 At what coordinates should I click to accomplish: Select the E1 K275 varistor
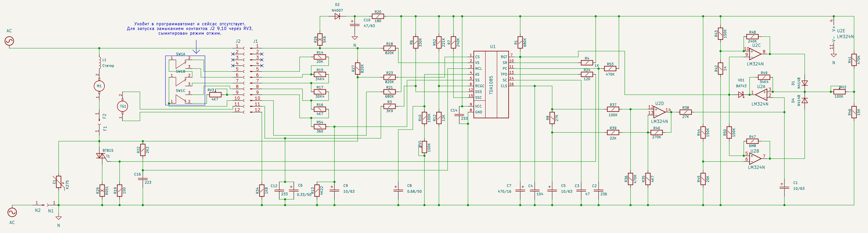[x=59, y=182]
